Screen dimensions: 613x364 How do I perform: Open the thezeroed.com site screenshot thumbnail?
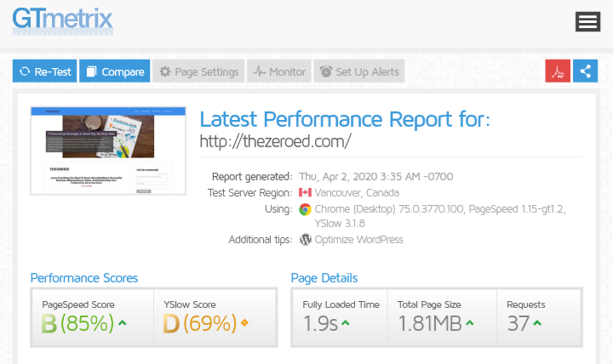tap(108, 151)
